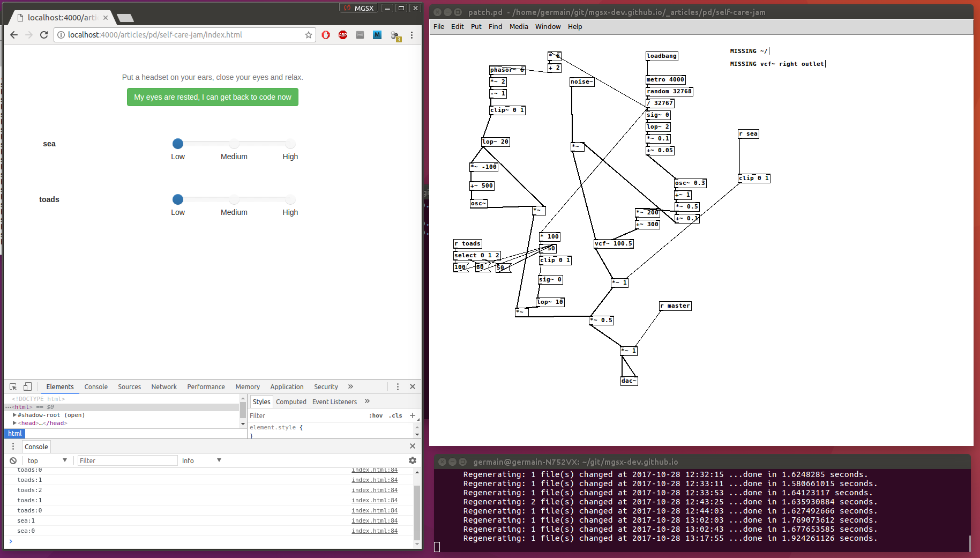Expand the #shadow-root node
The image size is (980, 558).
click(14, 415)
